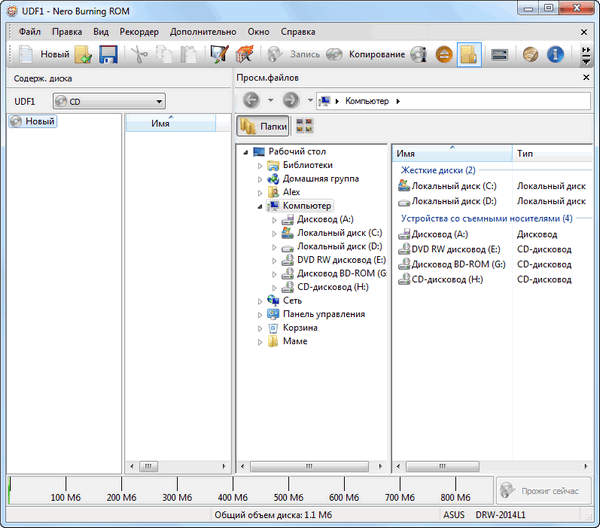
Task: Expand the Библиотеки tree node
Action: click(261, 165)
